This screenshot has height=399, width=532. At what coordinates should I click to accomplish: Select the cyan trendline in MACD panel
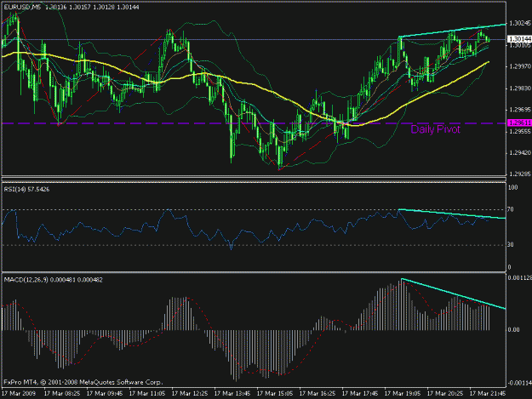454,294
